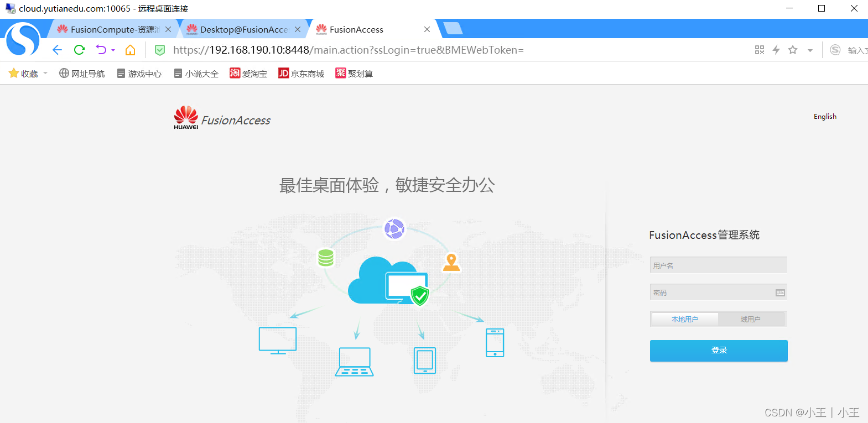Open virtual keyboard icon in password field
This screenshot has width=868, height=423.
tap(780, 293)
